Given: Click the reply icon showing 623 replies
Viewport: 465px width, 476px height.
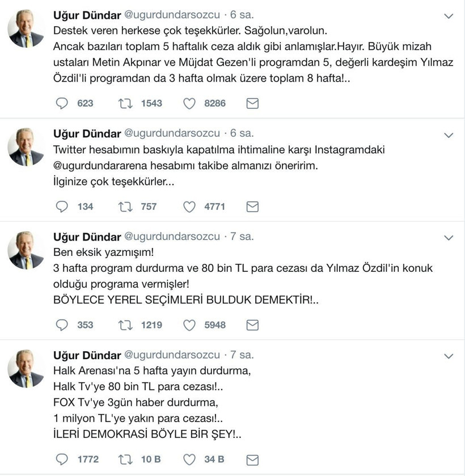Looking at the screenshot, I should point(62,103).
